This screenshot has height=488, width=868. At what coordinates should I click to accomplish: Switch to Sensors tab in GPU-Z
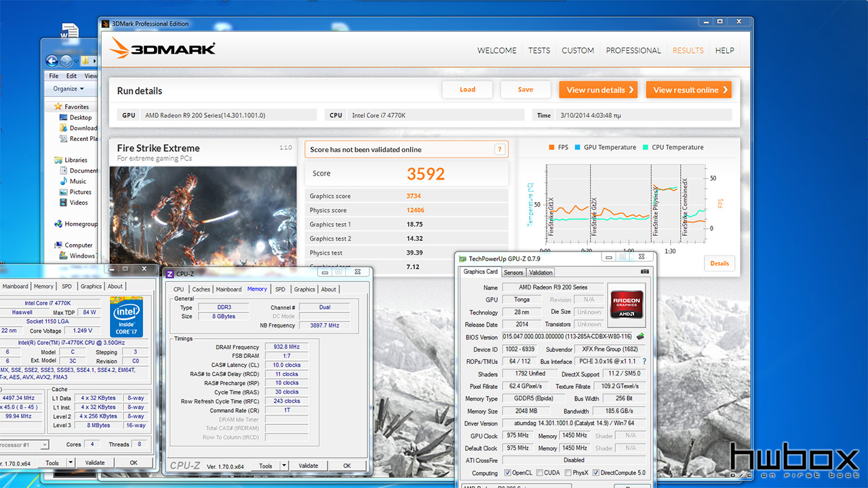513,272
